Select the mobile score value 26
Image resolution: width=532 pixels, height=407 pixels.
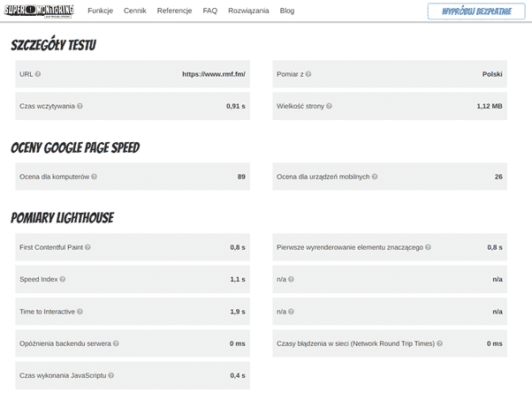point(498,177)
